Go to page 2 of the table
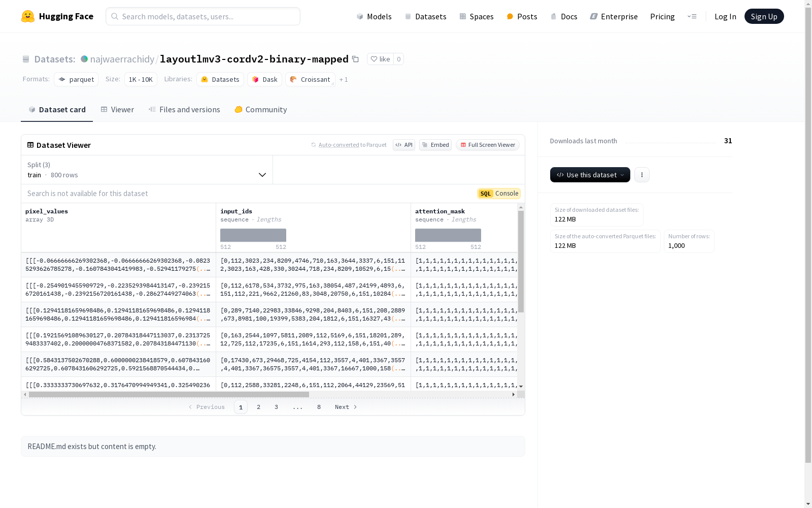Image resolution: width=812 pixels, height=508 pixels. [x=259, y=407]
